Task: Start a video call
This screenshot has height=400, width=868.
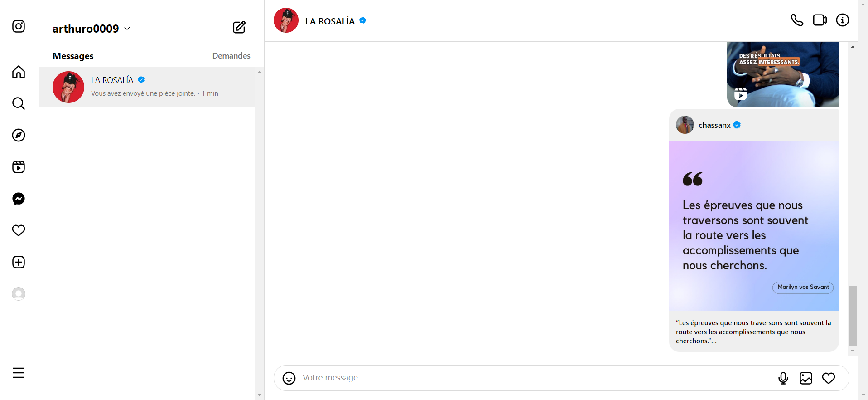Action: pyautogui.click(x=820, y=20)
